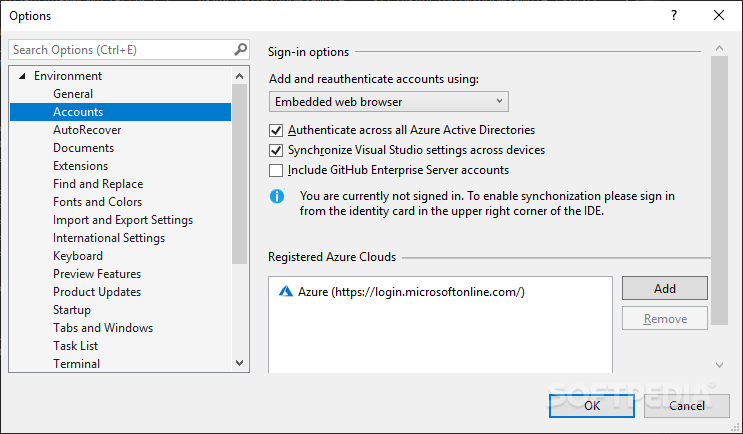Click Cancel to dismiss options
743x434 pixels.
[x=687, y=406]
